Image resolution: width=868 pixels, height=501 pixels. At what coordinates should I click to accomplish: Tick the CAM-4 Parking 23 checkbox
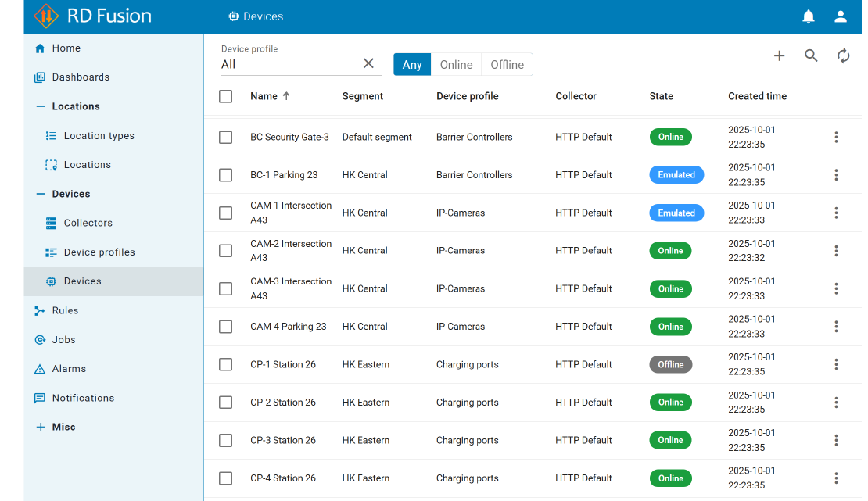(x=226, y=327)
